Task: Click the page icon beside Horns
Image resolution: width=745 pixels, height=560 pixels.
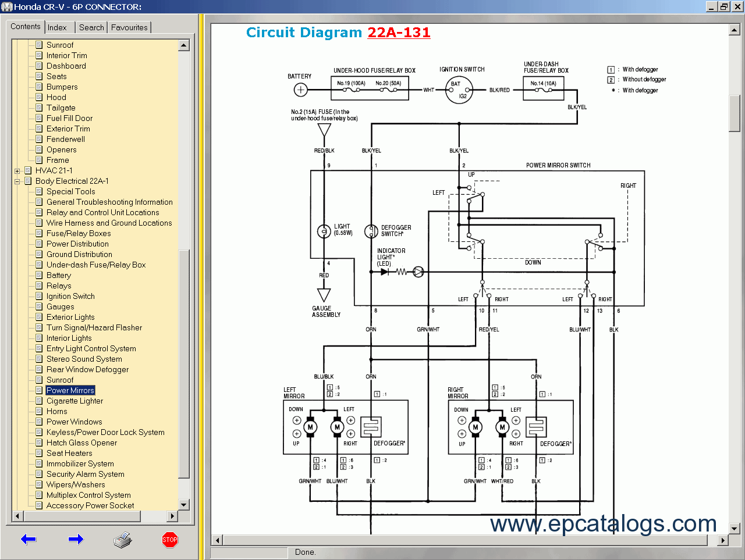Action: click(39, 411)
